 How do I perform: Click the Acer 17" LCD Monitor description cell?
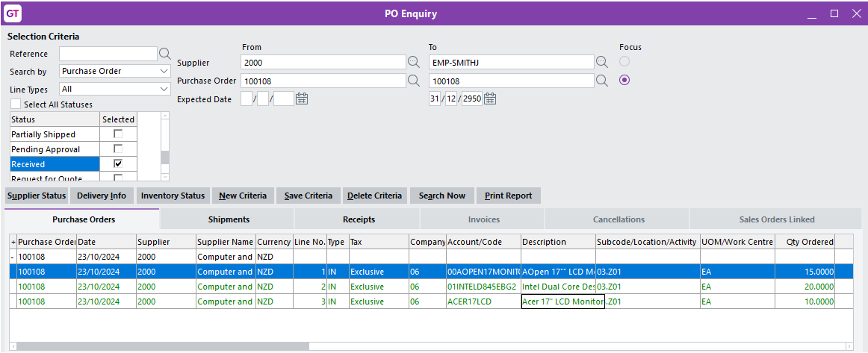(x=563, y=302)
